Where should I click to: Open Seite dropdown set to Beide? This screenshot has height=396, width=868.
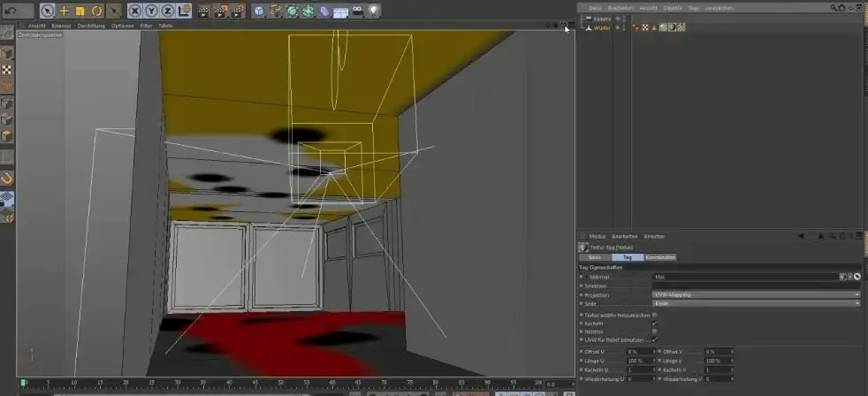(756, 303)
